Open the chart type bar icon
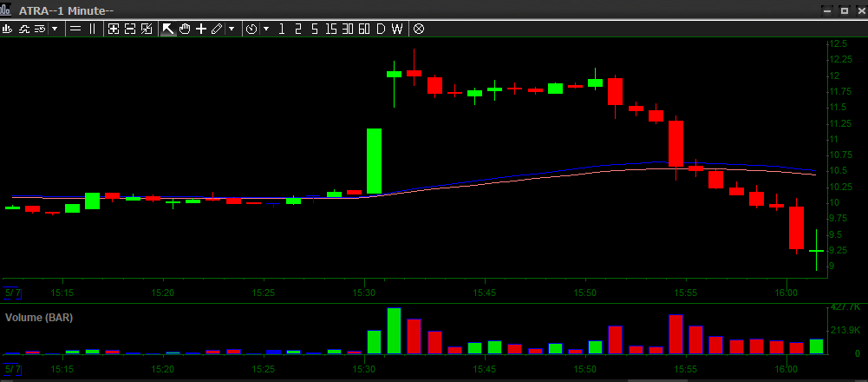Viewport: 868px width, 382px height. [7, 29]
